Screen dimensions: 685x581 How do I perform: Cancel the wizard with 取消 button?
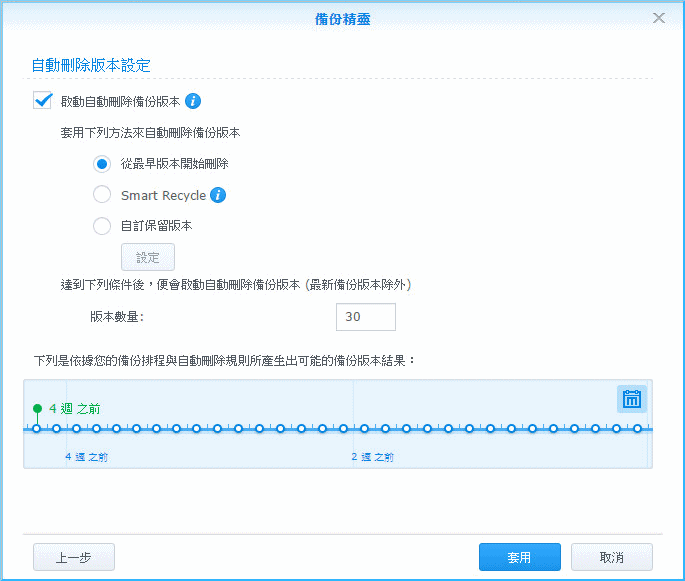(x=611, y=557)
